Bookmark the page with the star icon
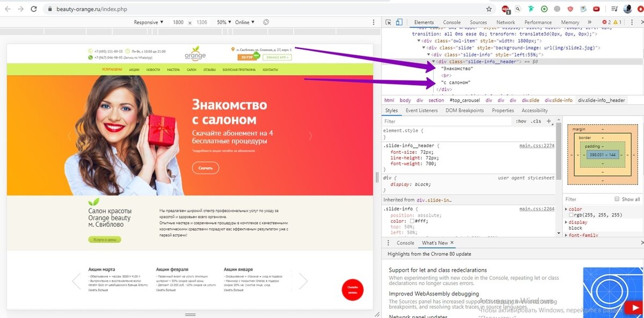Image resolution: width=644 pixels, height=318 pixels. (489, 9)
